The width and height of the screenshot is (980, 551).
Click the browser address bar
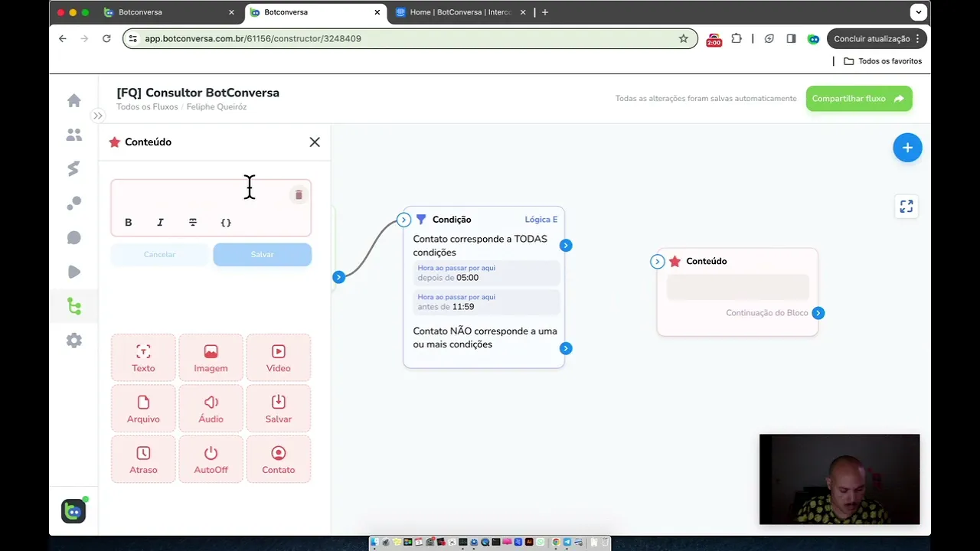point(410,38)
